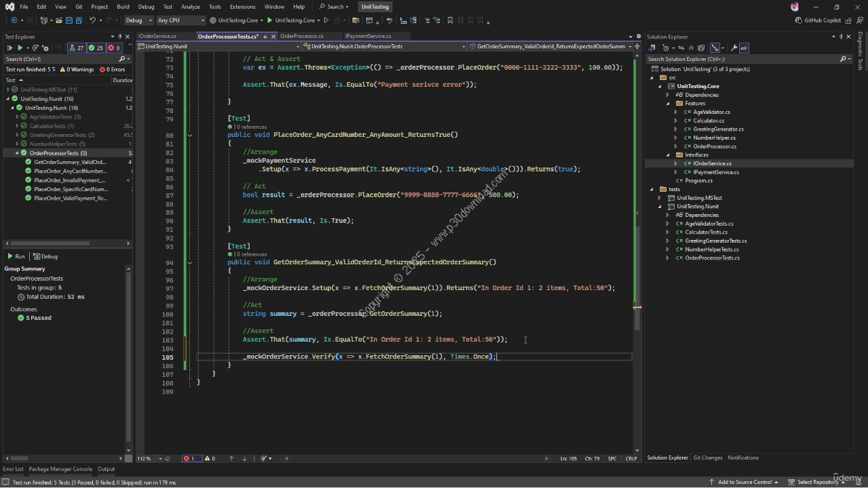The width and height of the screenshot is (868, 488).
Task: Collapse the Features folder in Solution Explorer
Action: 668,104
